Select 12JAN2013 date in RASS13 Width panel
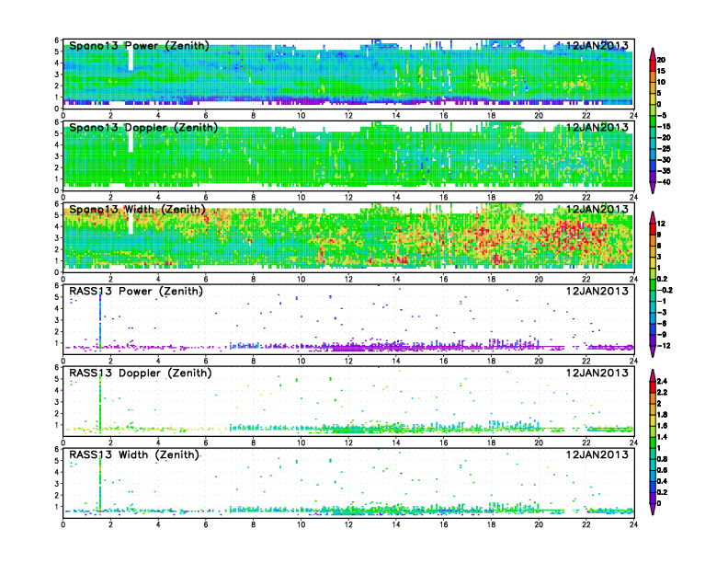 (x=597, y=454)
